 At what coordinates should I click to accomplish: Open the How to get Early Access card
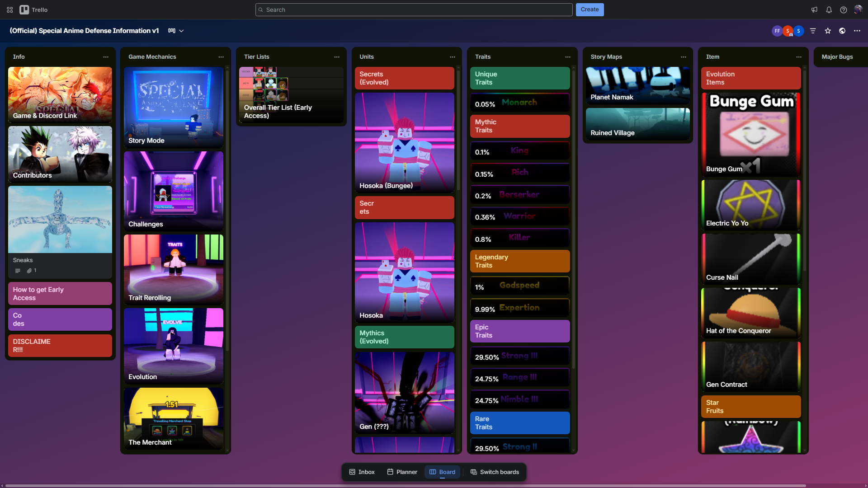60,294
